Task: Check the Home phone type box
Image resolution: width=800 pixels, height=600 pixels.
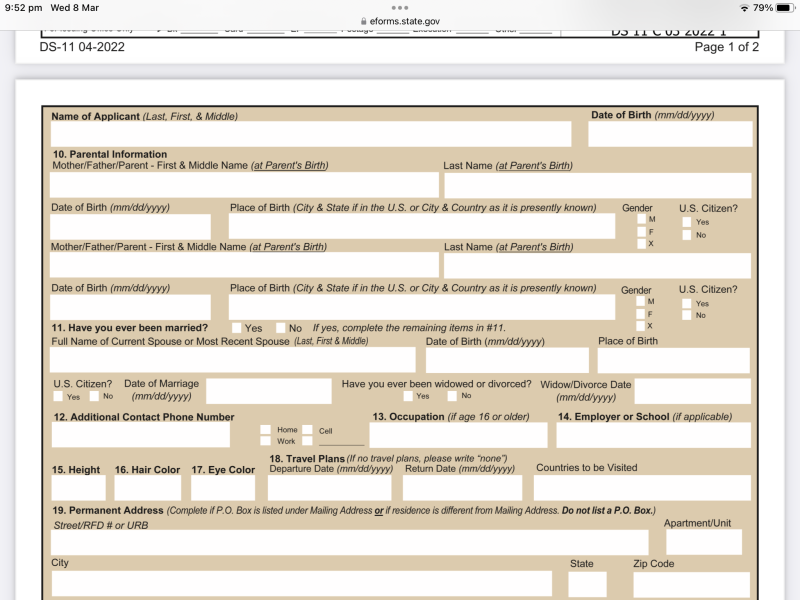Action: pos(265,430)
